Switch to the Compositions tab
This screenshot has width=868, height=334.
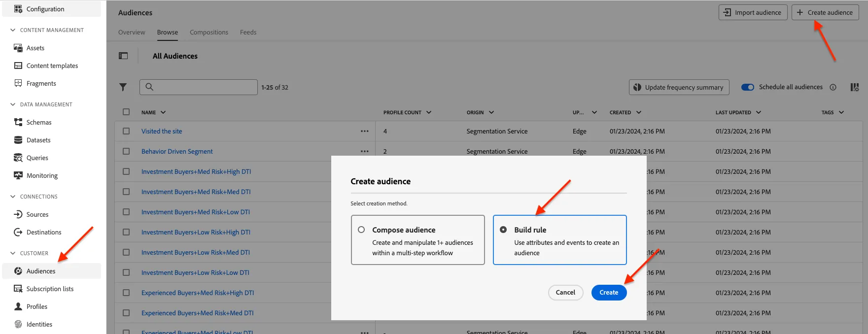point(209,33)
